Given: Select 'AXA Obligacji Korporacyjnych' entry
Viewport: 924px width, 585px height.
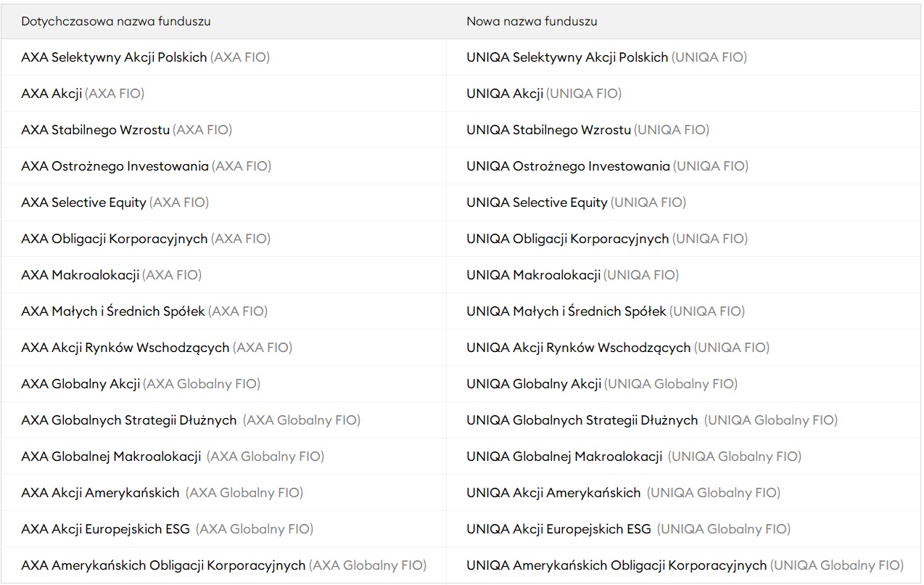Looking at the screenshot, I should (115, 239).
